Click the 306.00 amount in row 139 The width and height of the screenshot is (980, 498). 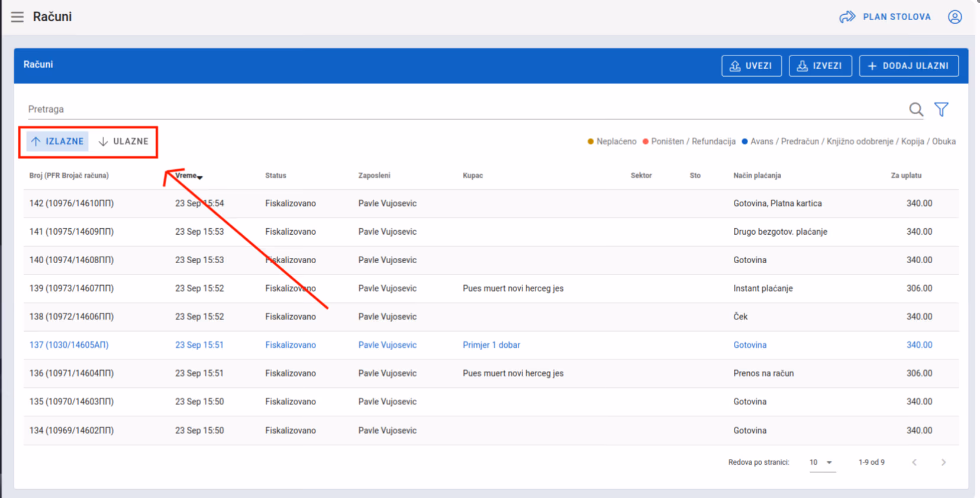[x=919, y=289]
